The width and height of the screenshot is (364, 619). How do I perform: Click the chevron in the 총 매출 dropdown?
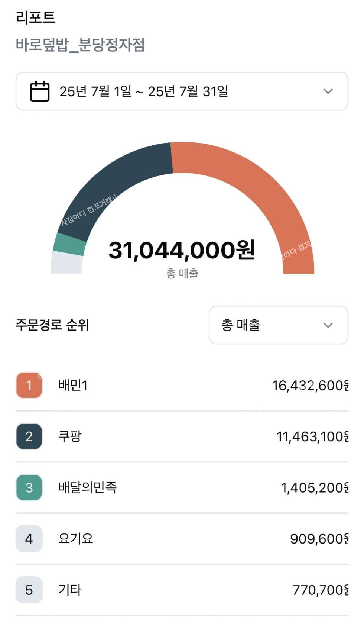328,325
